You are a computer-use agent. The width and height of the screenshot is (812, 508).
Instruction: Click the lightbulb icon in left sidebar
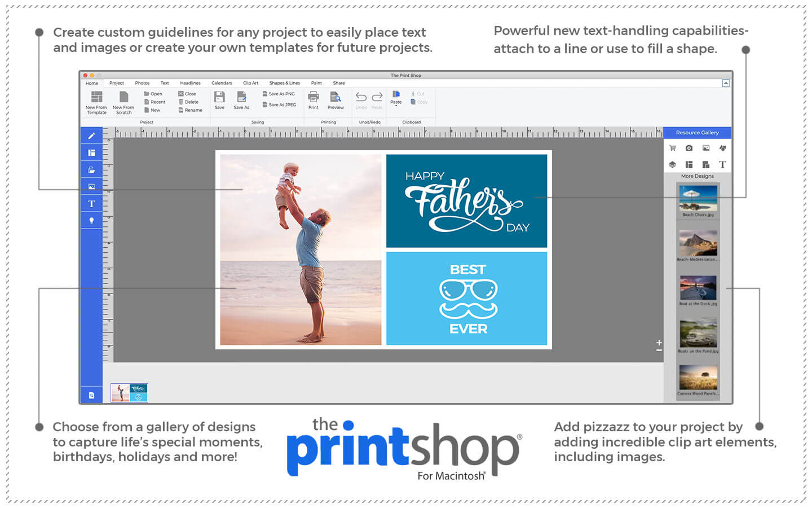91,220
